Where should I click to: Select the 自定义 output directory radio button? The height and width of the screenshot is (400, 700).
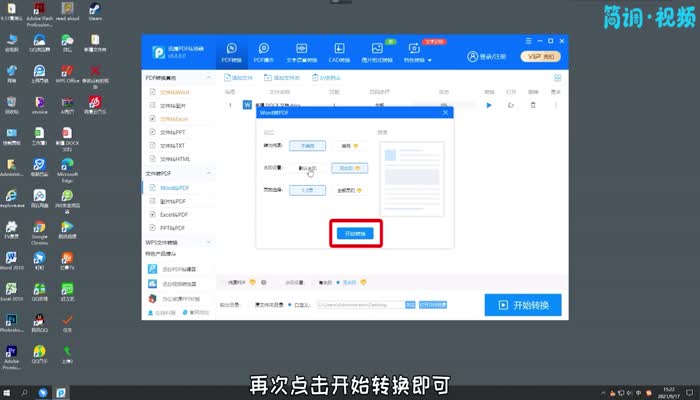pyautogui.click(x=288, y=304)
